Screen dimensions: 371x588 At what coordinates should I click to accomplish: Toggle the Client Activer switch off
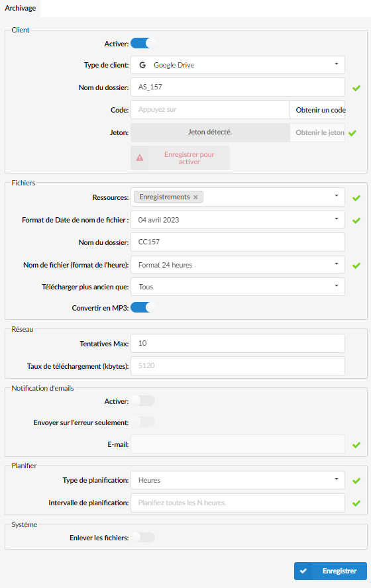(143, 44)
